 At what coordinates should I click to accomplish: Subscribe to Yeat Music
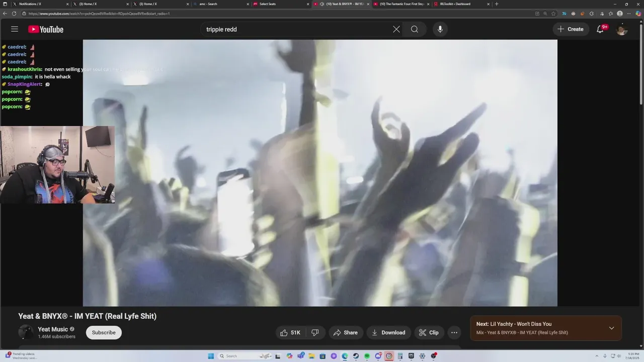(104, 332)
